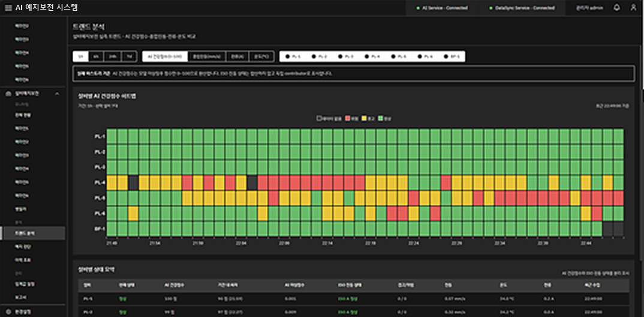Toggle the PL-5 equipment filter
The height and width of the screenshot is (317, 644).
tap(399, 56)
